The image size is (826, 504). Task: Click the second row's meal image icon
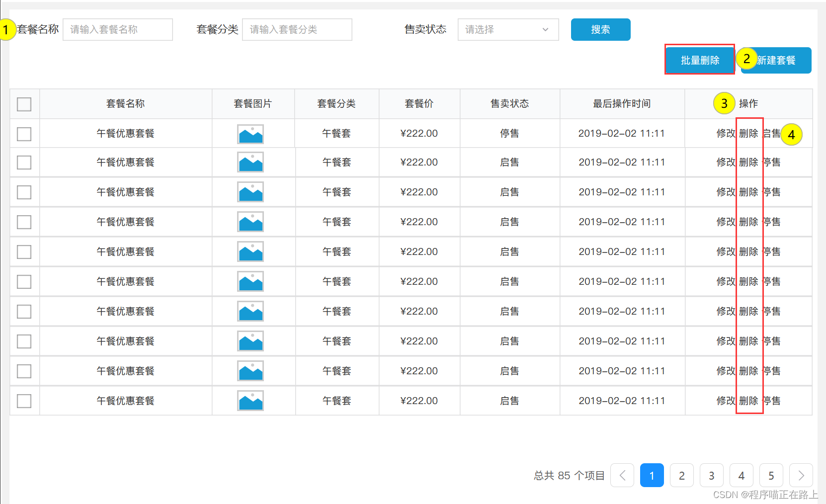pyautogui.click(x=250, y=162)
